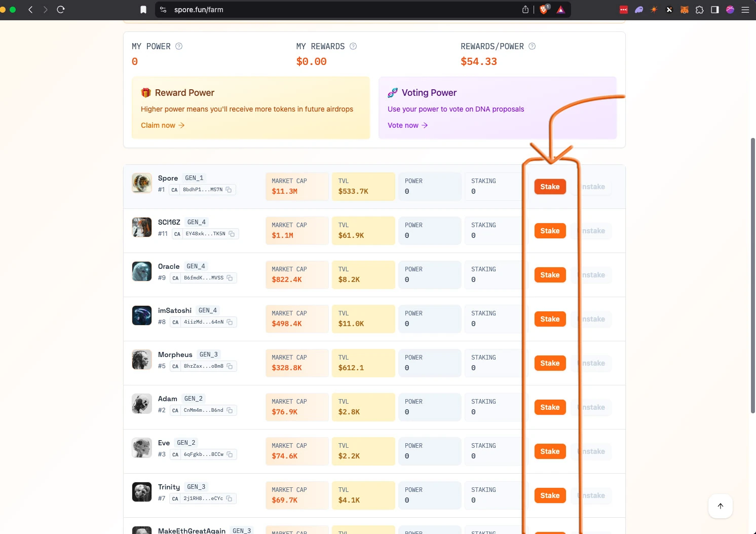Open the Brave Rewards triangle icon
Screen dimensions: 756x534
coord(561,10)
